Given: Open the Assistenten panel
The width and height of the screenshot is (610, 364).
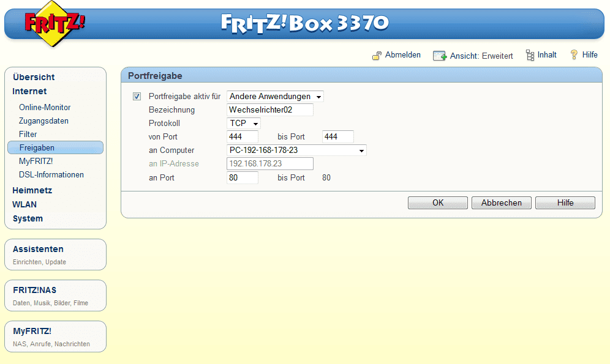Looking at the screenshot, I should pos(55,254).
